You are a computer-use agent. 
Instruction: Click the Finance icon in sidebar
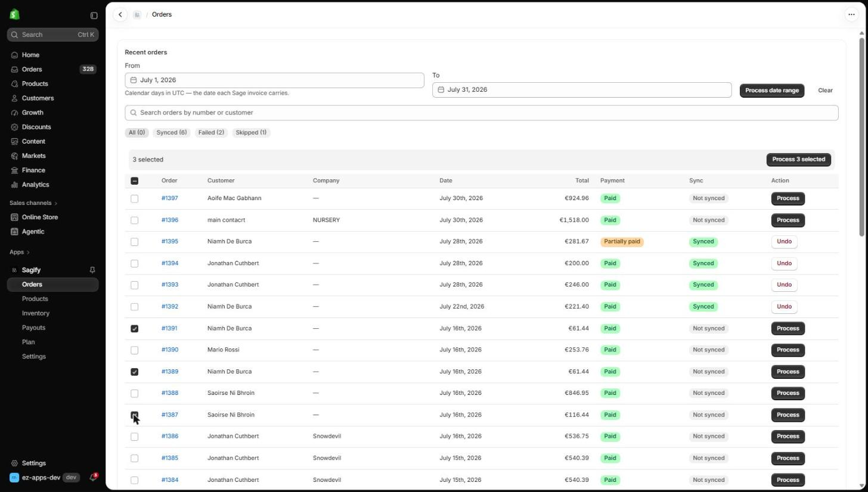(15, 170)
